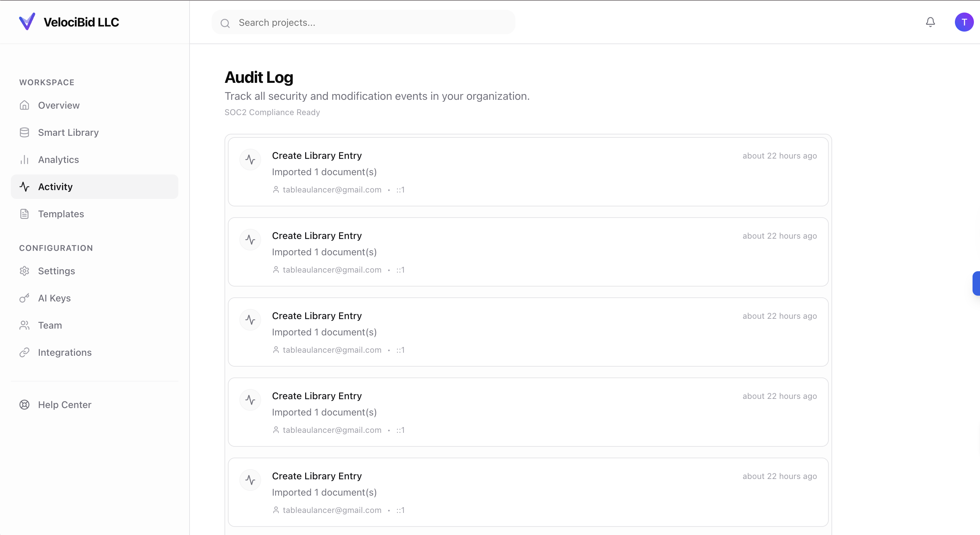Image resolution: width=980 pixels, height=535 pixels.
Task: Click the notification bell icon
Action: coord(930,22)
